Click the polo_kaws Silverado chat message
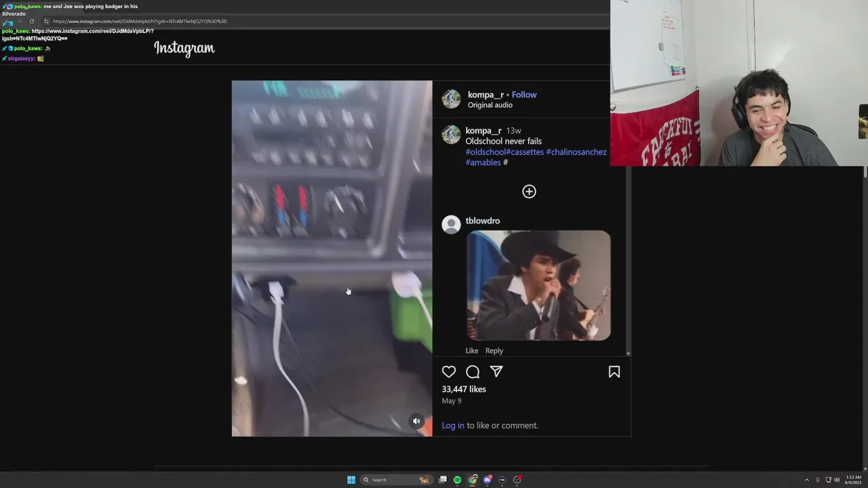868x488 pixels. pyautogui.click(x=71, y=10)
